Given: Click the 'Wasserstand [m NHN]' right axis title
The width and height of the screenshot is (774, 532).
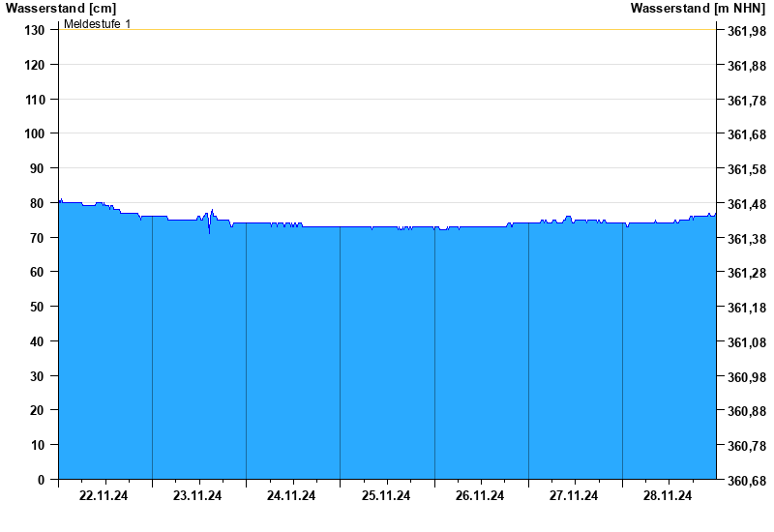Looking at the screenshot, I should (698, 9).
